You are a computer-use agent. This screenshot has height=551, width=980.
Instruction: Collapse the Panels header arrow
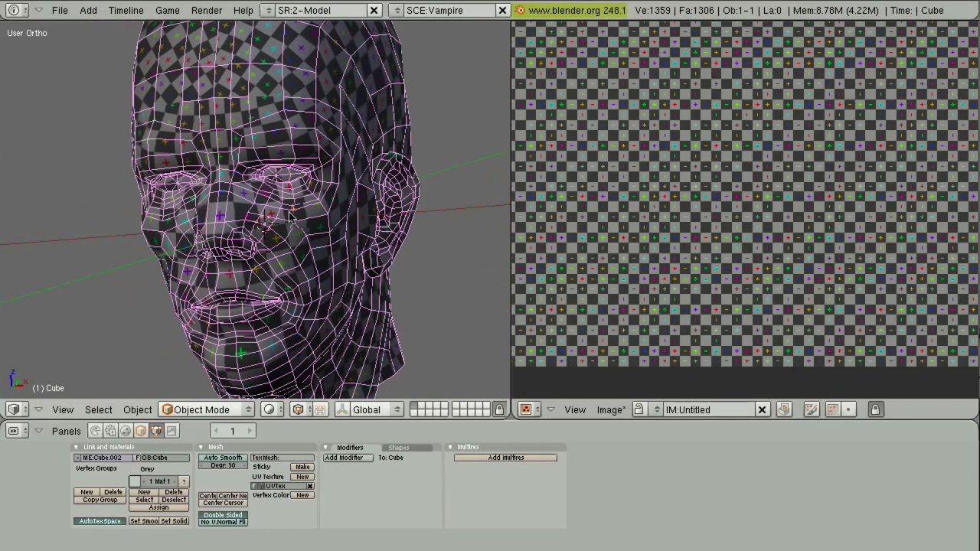38,431
